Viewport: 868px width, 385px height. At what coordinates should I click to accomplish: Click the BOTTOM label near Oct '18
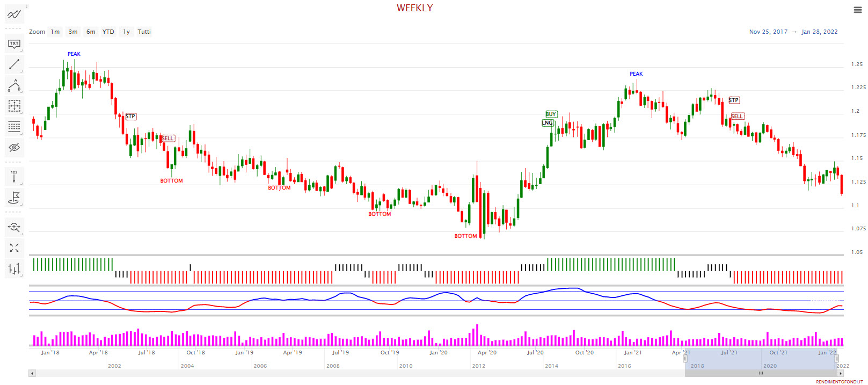point(171,181)
